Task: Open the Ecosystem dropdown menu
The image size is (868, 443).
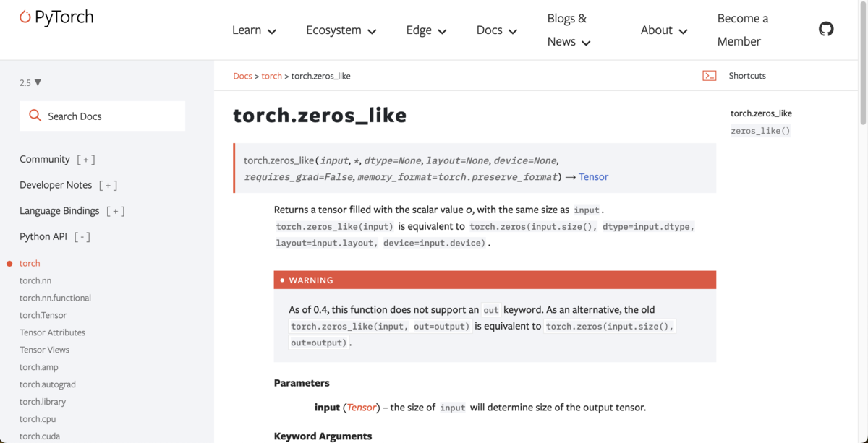Action: coord(341,30)
